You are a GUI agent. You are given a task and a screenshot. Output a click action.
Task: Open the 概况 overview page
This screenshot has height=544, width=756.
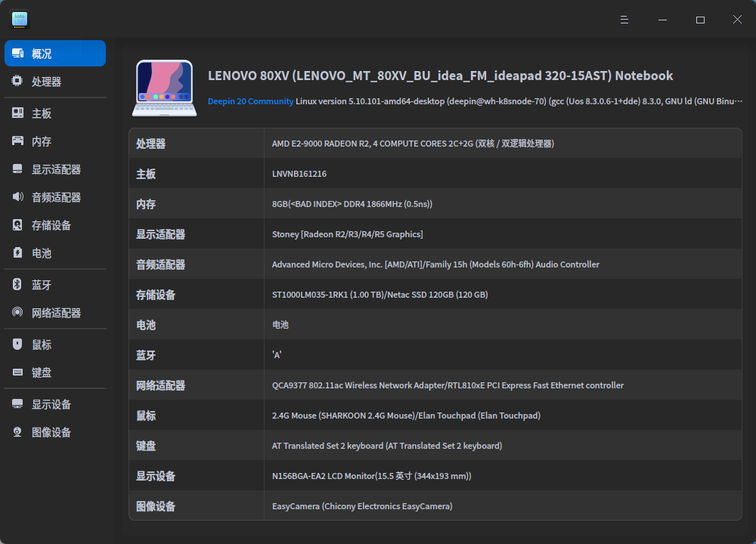pyautogui.click(x=55, y=54)
